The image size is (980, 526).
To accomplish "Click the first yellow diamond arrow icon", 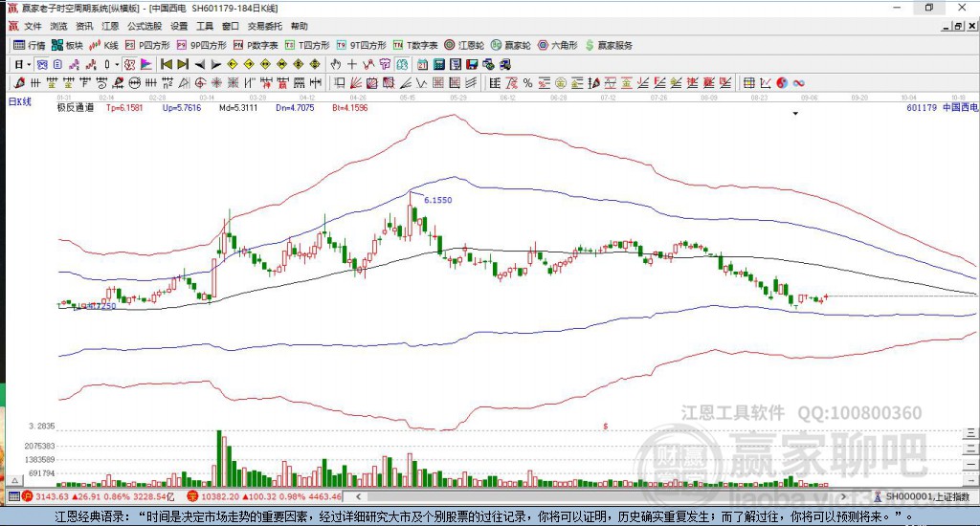I will tap(232, 64).
